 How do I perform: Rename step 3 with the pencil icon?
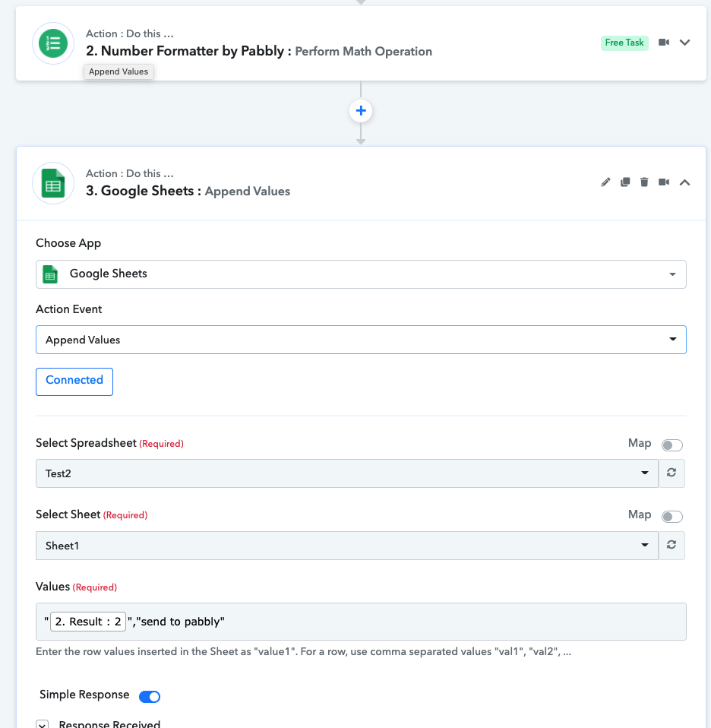coord(605,182)
